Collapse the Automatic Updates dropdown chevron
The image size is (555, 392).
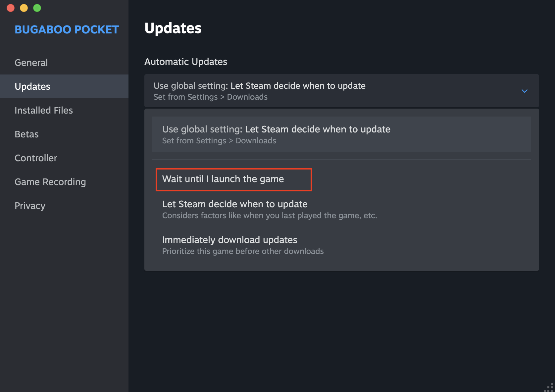click(525, 91)
